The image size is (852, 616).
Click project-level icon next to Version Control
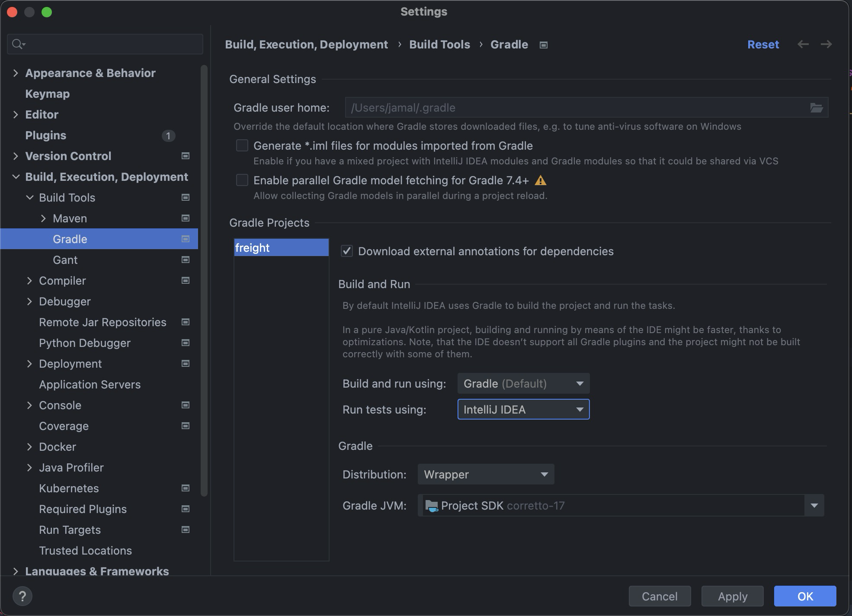click(186, 156)
